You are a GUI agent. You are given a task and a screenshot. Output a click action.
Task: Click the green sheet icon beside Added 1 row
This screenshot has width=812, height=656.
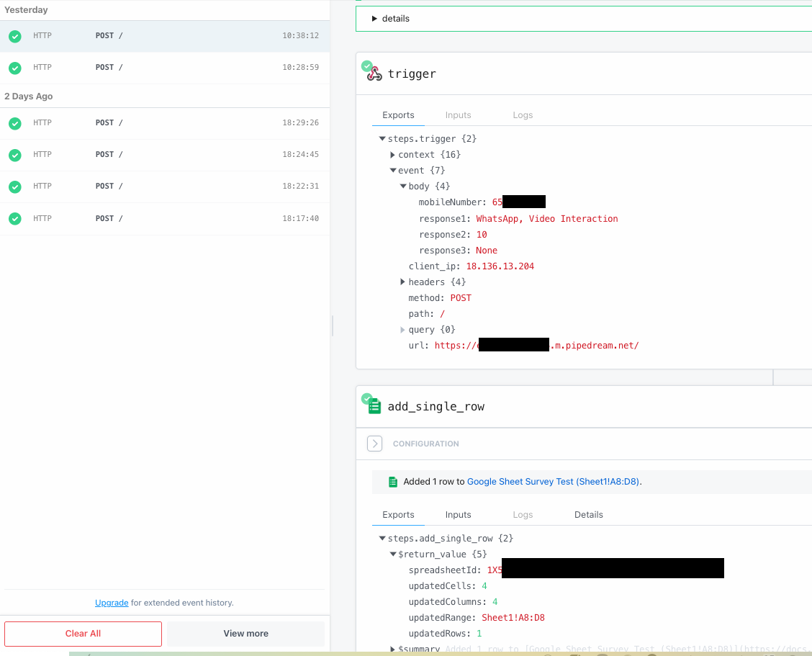[x=392, y=482]
